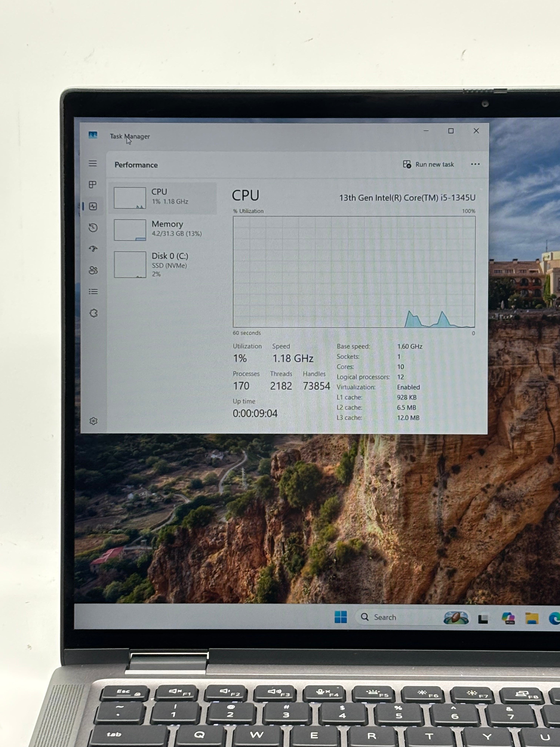Click the Up time value "0:00:09:04"

tap(255, 414)
